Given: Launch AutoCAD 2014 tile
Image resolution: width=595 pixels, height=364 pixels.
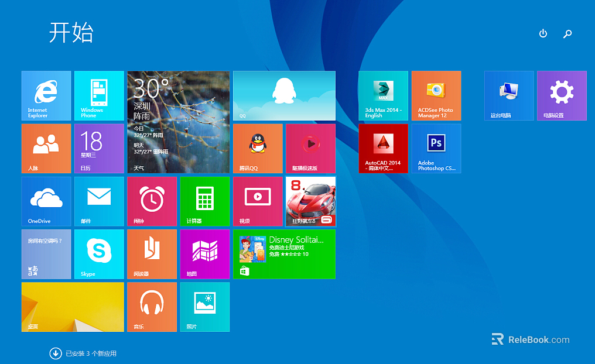Looking at the screenshot, I should coord(383,149).
